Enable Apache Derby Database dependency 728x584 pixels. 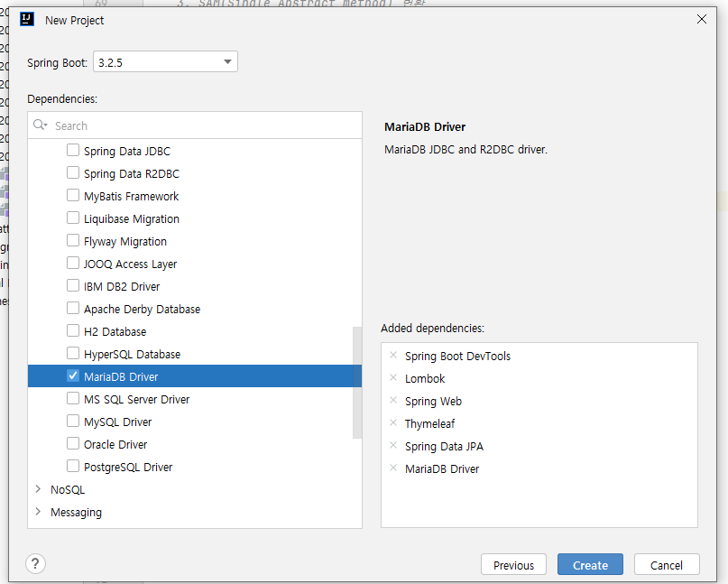pos(73,308)
